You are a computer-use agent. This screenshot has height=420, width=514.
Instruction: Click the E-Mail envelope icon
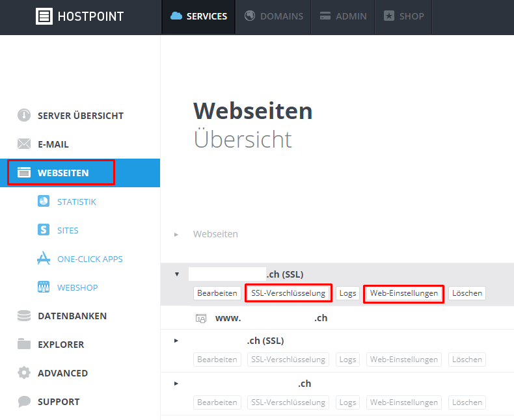(x=24, y=144)
